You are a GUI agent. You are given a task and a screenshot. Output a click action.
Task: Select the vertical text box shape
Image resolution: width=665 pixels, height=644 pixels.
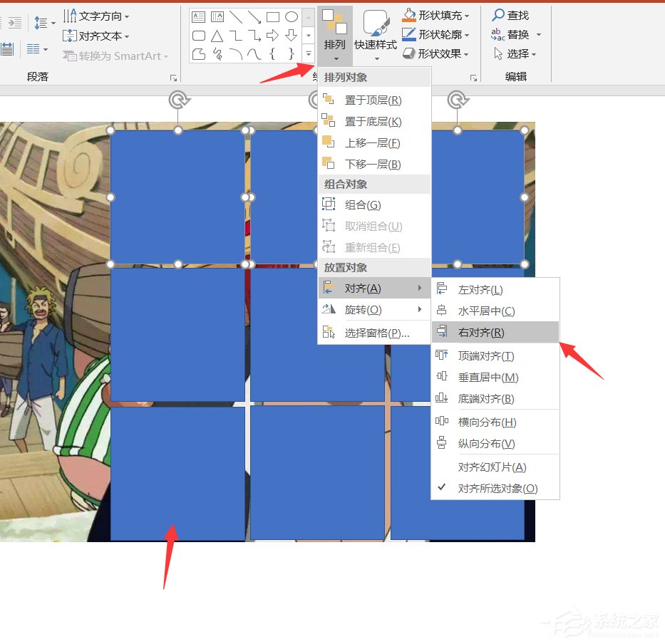[217, 17]
